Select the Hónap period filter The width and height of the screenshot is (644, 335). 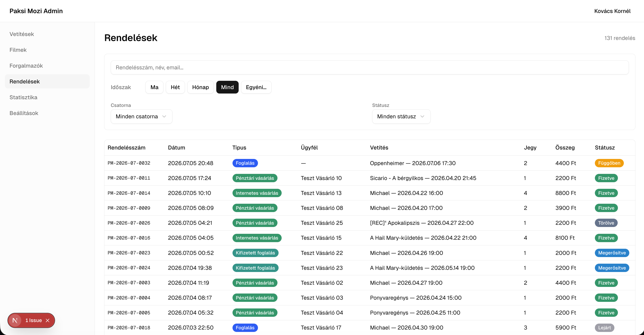[200, 87]
